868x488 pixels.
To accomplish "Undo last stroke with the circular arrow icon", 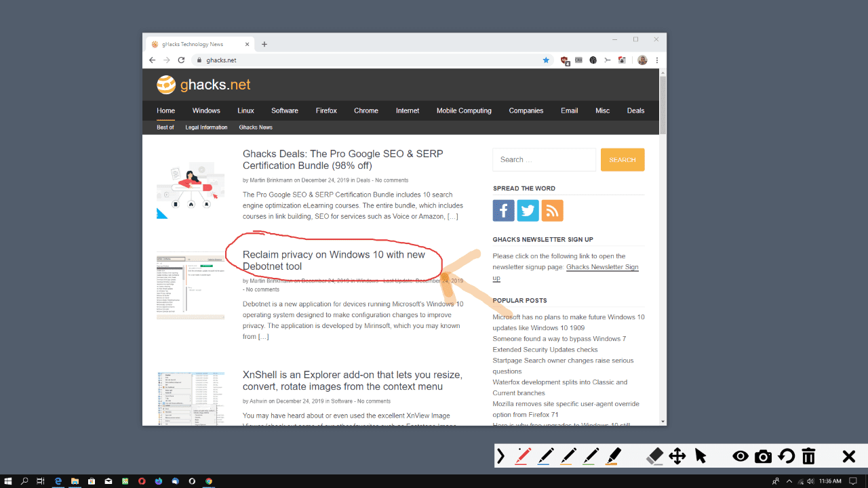I will tap(786, 456).
